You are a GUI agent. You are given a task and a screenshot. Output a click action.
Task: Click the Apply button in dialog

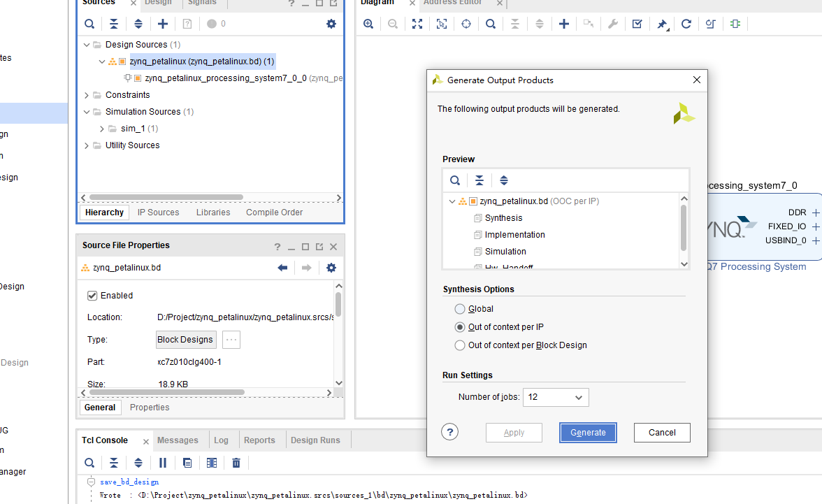point(514,433)
